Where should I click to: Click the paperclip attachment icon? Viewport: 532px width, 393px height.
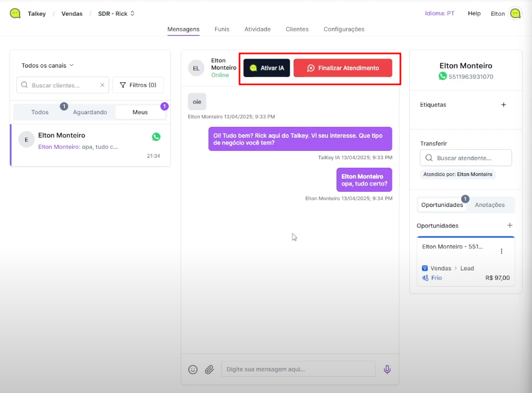click(209, 369)
